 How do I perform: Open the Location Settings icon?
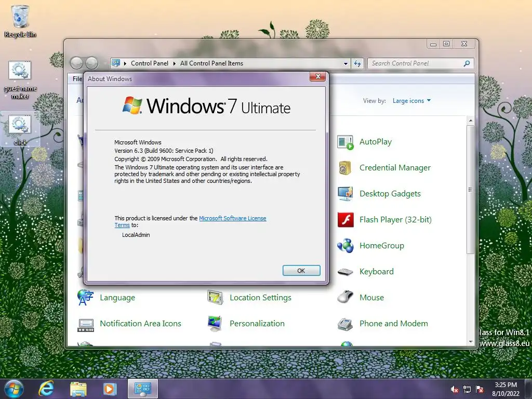tap(215, 298)
